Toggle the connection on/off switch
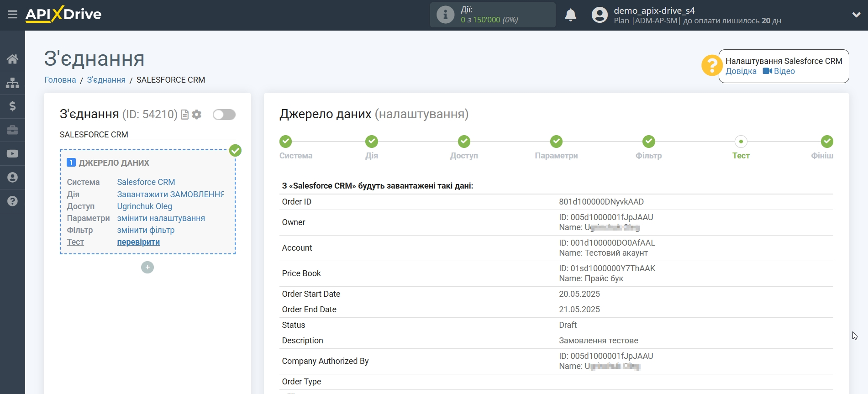868x394 pixels. pyautogui.click(x=224, y=115)
